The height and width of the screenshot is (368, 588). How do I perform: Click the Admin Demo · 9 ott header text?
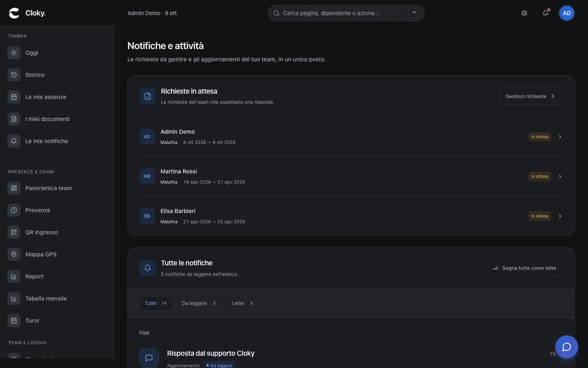152,13
